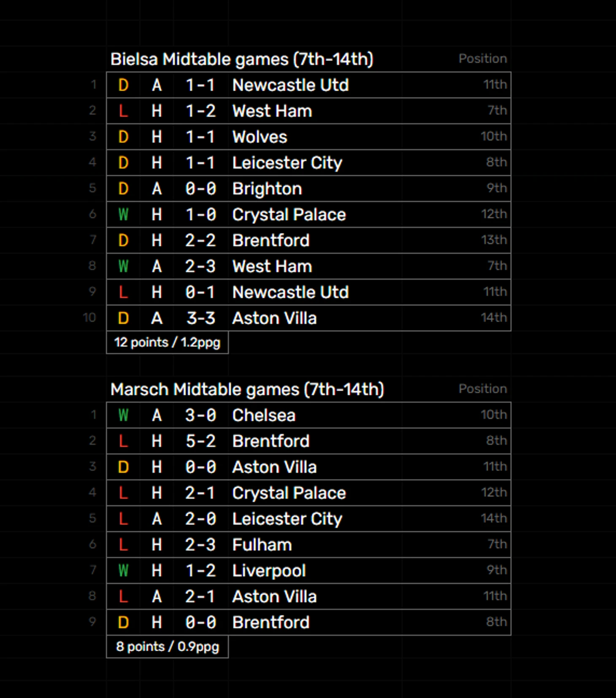Select the Bielsa Midtable games title cell
This screenshot has height=698, width=616.
(242, 59)
